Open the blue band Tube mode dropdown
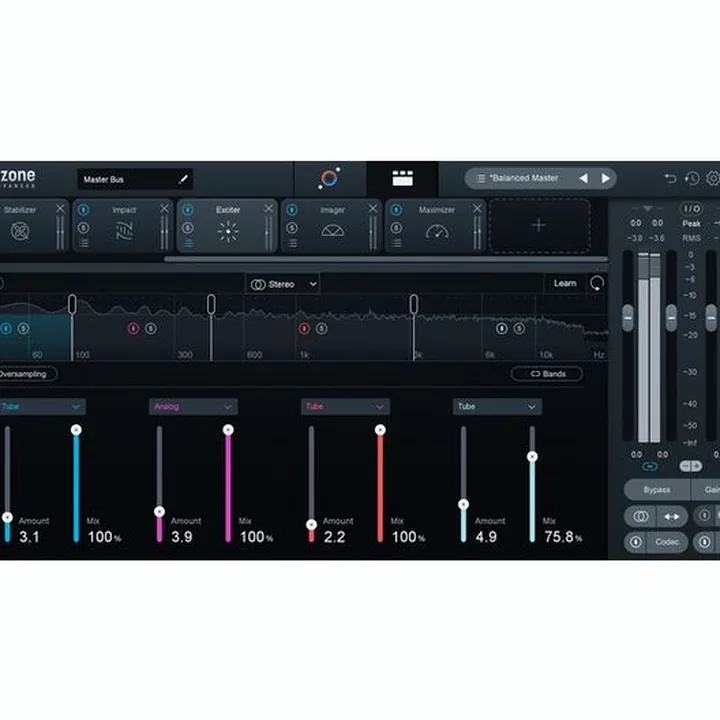The image size is (720, 720). (x=42, y=407)
